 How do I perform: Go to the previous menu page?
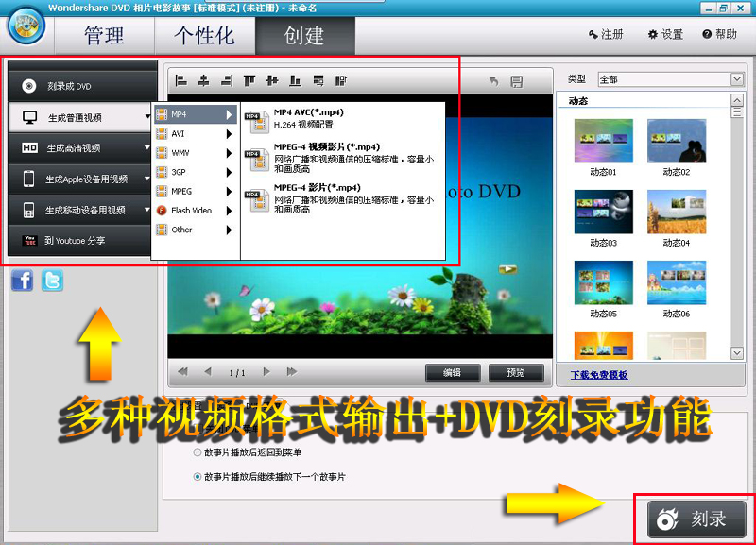tap(208, 372)
